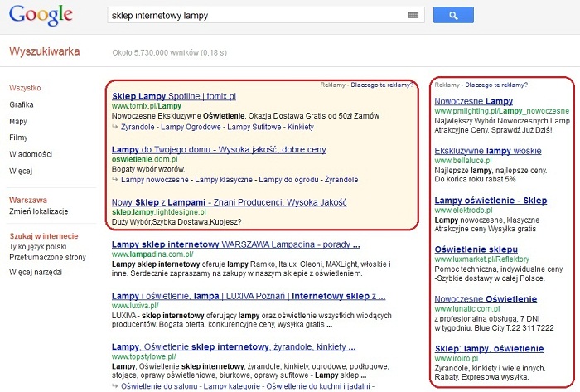Click the www.topstylowe.pl/ URL text

tap(143, 357)
